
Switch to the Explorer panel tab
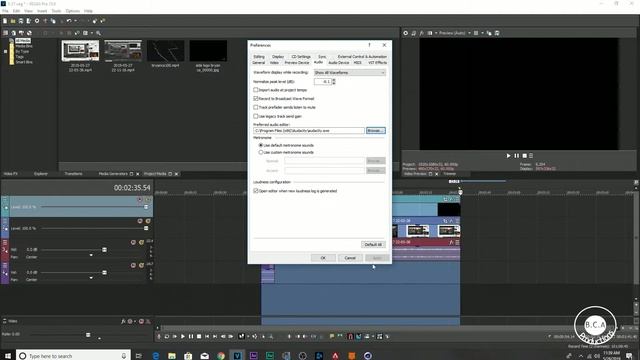41,174
